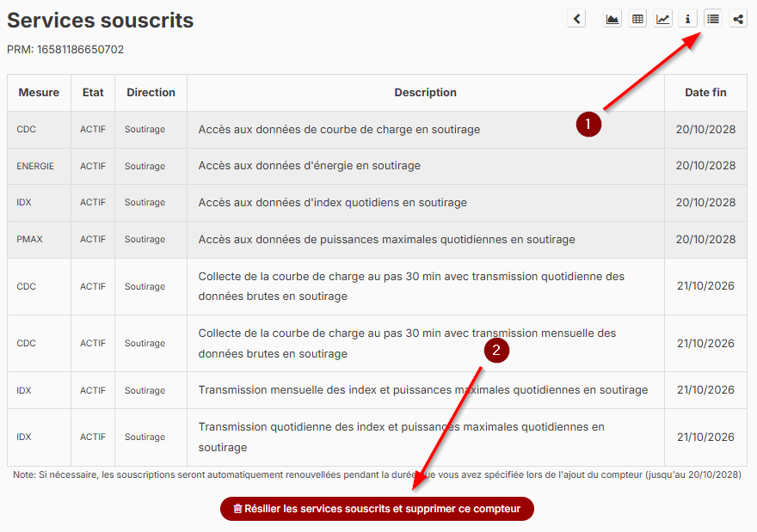Open the data table grid icon
The height and width of the screenshot is (532, 757).
[637, 19]
